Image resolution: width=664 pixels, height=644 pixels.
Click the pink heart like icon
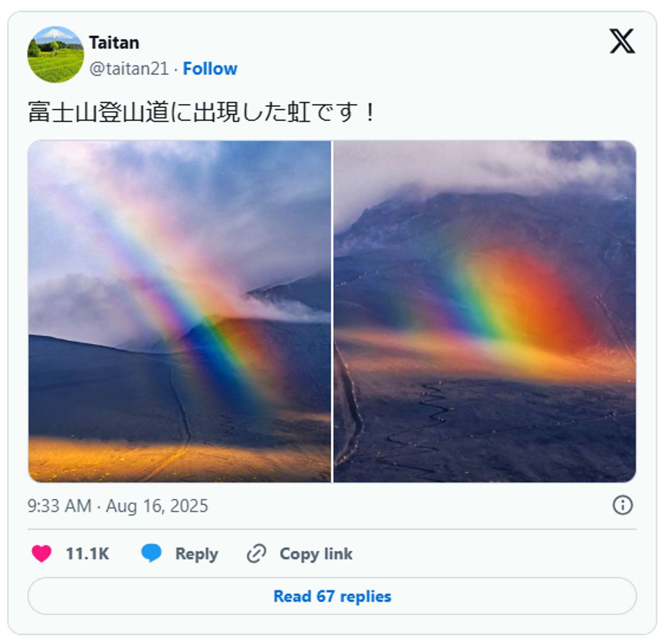coord(41,554)
